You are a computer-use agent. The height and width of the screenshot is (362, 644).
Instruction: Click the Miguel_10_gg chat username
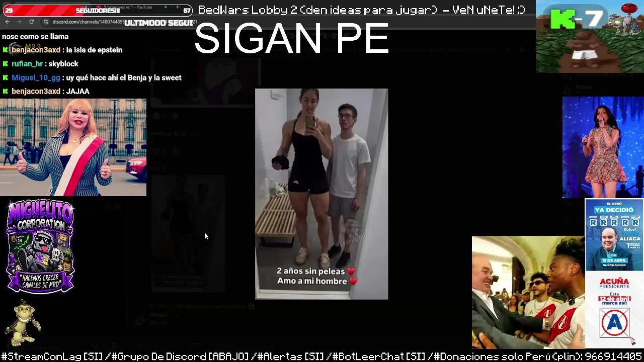36,77
